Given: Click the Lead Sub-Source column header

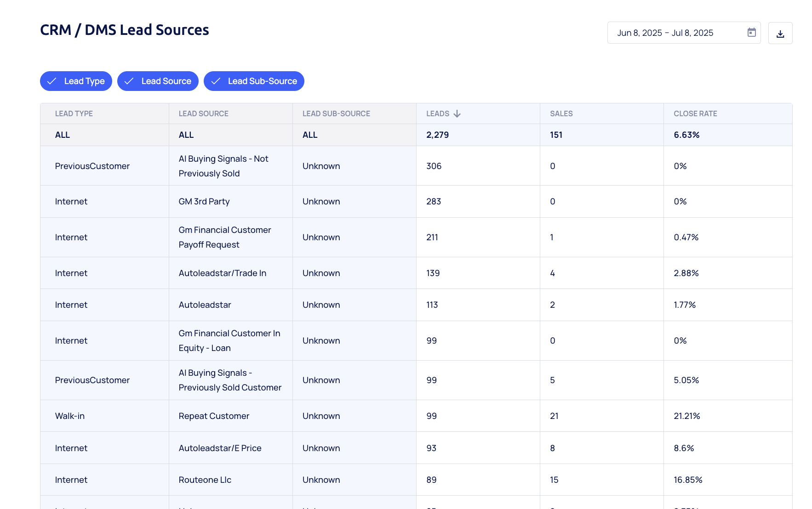Looking at the screenshot, I should coord(336,114).
